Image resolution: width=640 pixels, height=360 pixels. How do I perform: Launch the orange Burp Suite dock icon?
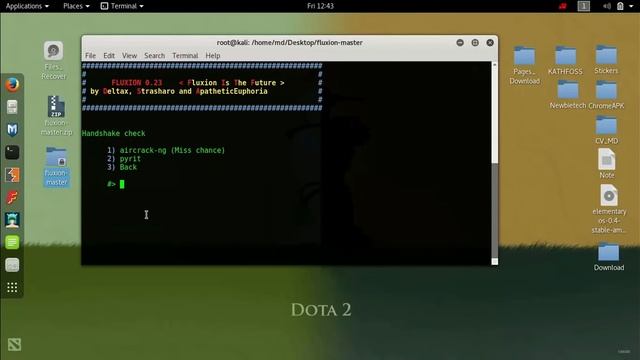click(12, 175)
